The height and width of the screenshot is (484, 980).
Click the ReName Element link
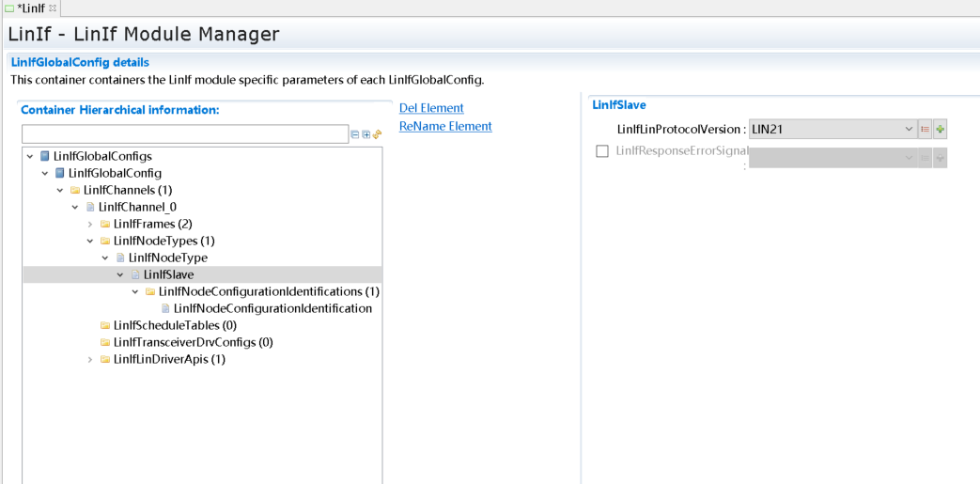point(445,126)
